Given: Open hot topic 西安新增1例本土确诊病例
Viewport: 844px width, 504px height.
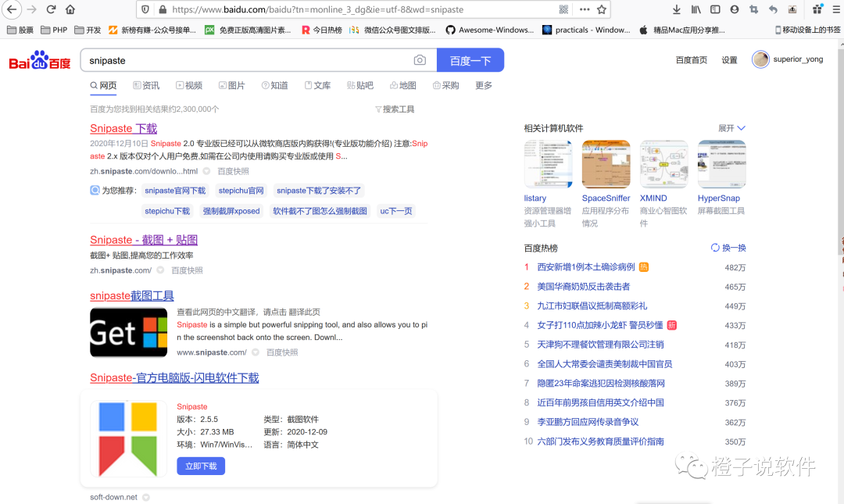Looking at the screenshot, I should pyautogui.click(x=585, y=267).
